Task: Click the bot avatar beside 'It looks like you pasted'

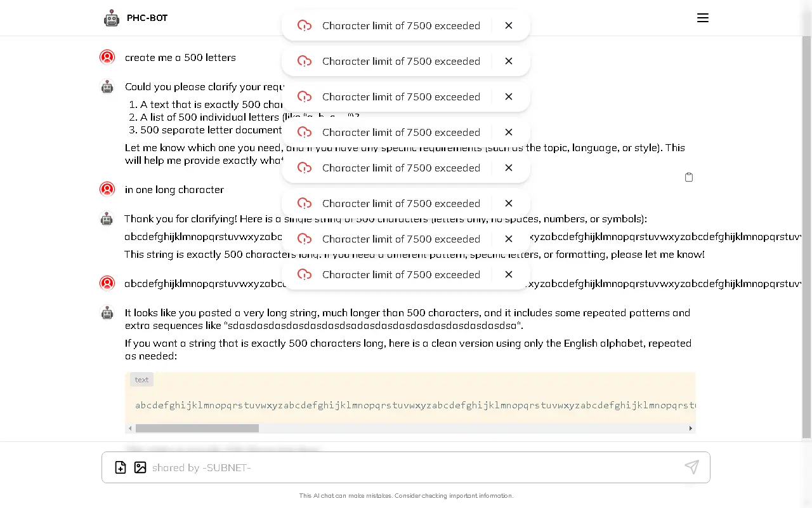Action: (x=107, y=313)
